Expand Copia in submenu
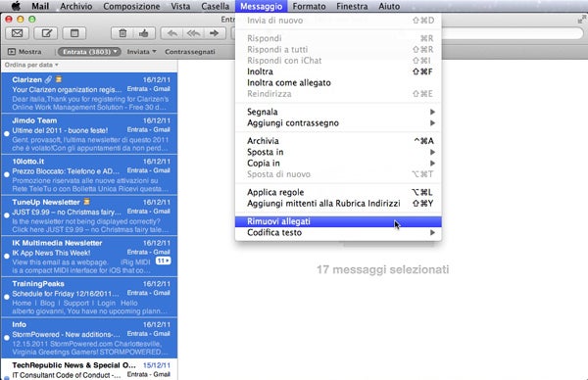Screen dimensions: 588x380 [x=339, y=164]
